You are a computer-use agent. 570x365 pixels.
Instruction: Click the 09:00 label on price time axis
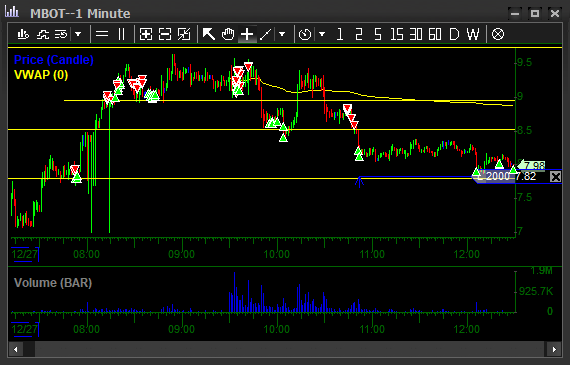point(181,254)
